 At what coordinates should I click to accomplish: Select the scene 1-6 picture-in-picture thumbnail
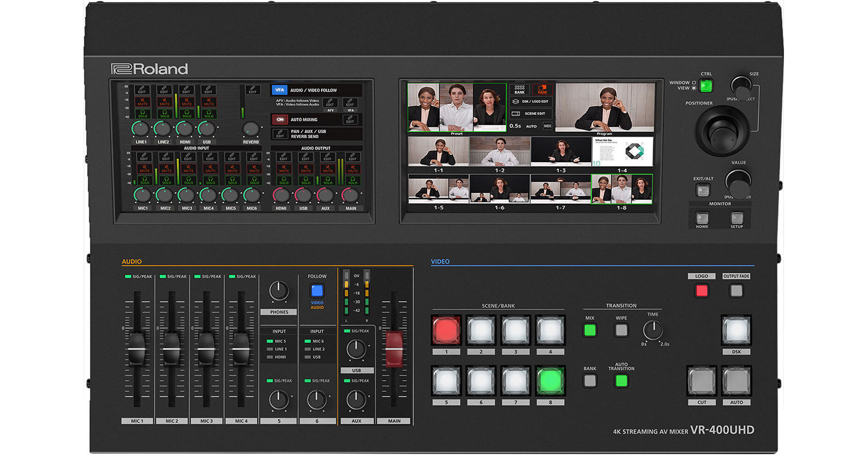pyautogui.click(x=500, y=189)
